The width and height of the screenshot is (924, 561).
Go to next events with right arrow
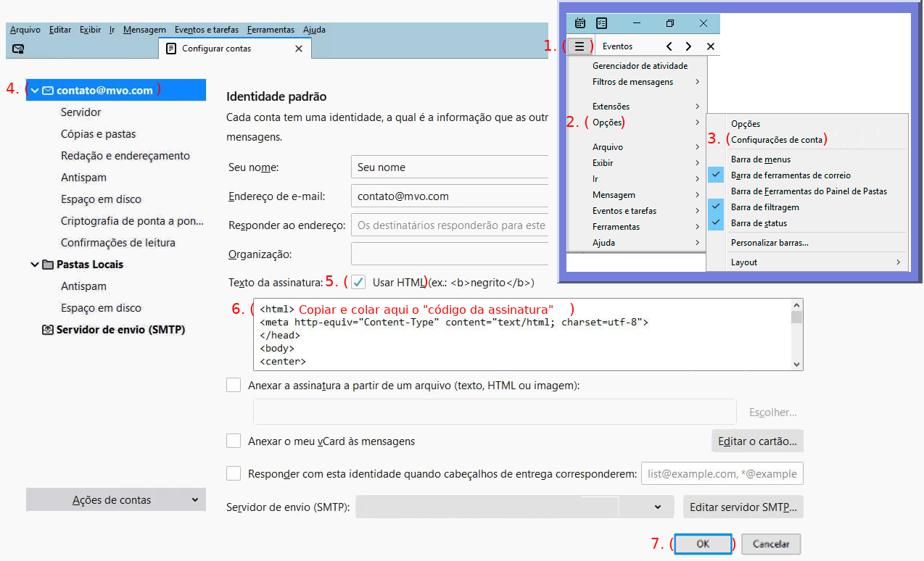point(688,46)
